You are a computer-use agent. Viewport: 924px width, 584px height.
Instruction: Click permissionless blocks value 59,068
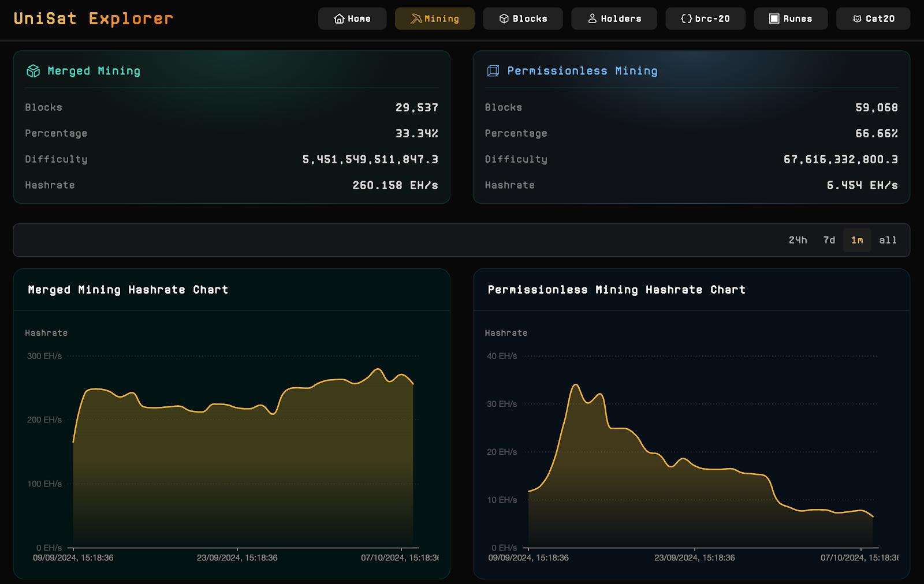(x=877, y=107)
